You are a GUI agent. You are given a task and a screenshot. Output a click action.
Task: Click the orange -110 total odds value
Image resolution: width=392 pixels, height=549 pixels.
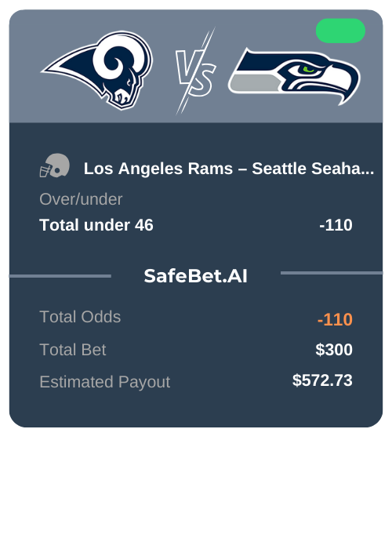pyautogui.click(x=335, y=319)
